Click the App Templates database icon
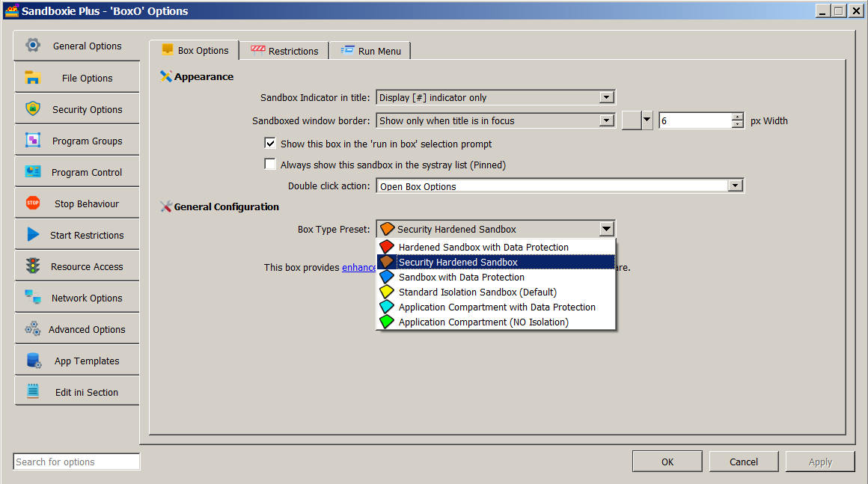Screen dimensions: 868x484 point(33,361)
